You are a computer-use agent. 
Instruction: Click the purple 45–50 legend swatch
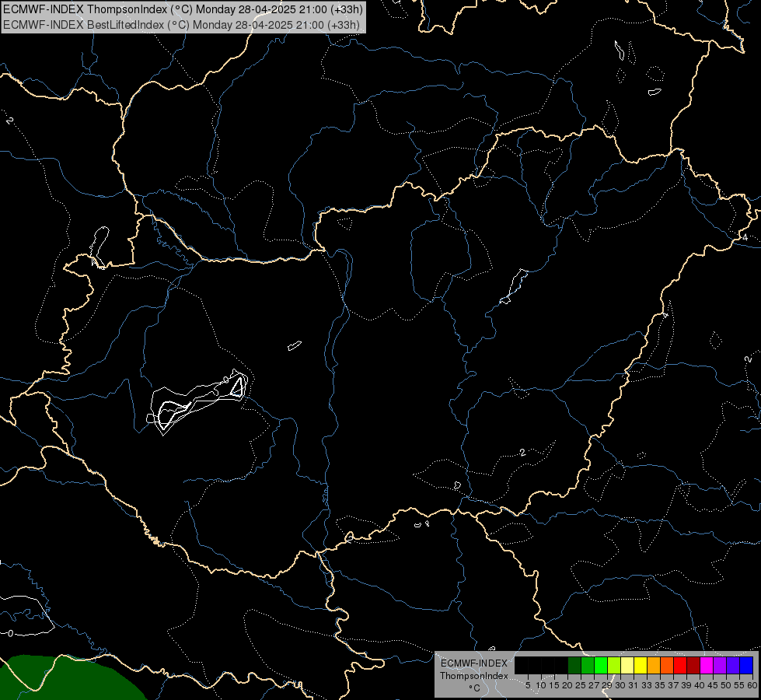[x=720, y=665]
